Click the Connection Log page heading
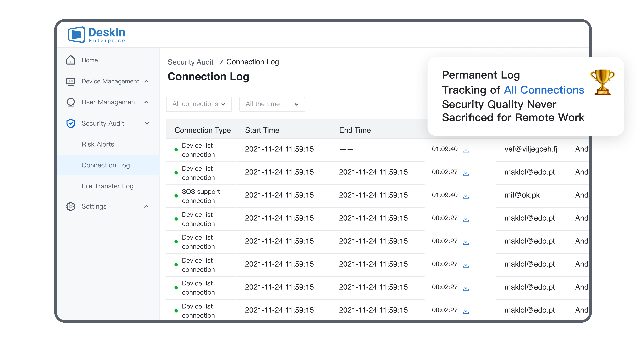Viewport: 644px width, 342px height. click(208, 76)
